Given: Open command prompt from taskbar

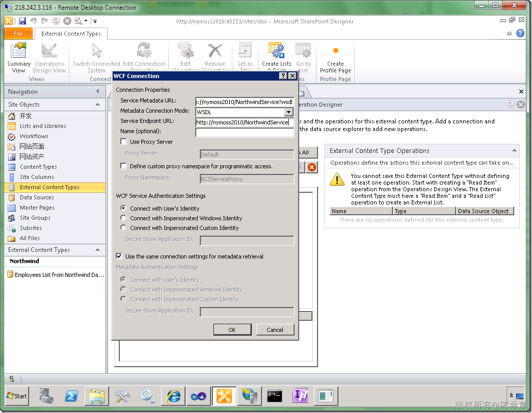Looking at the screenshot, I should (275, 396).
